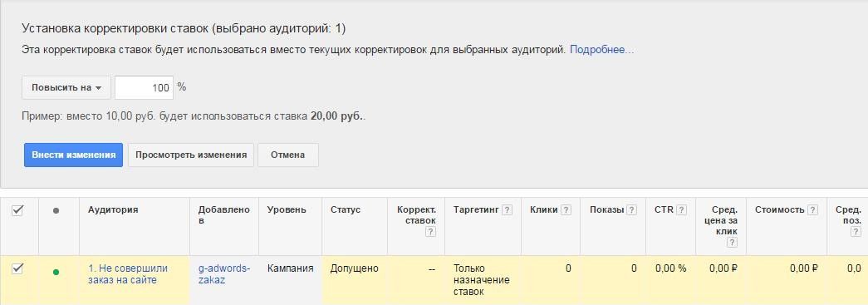The image size is (868, 305).
Task: Sort by Аудитория column header
Action: tap(113, 209)
